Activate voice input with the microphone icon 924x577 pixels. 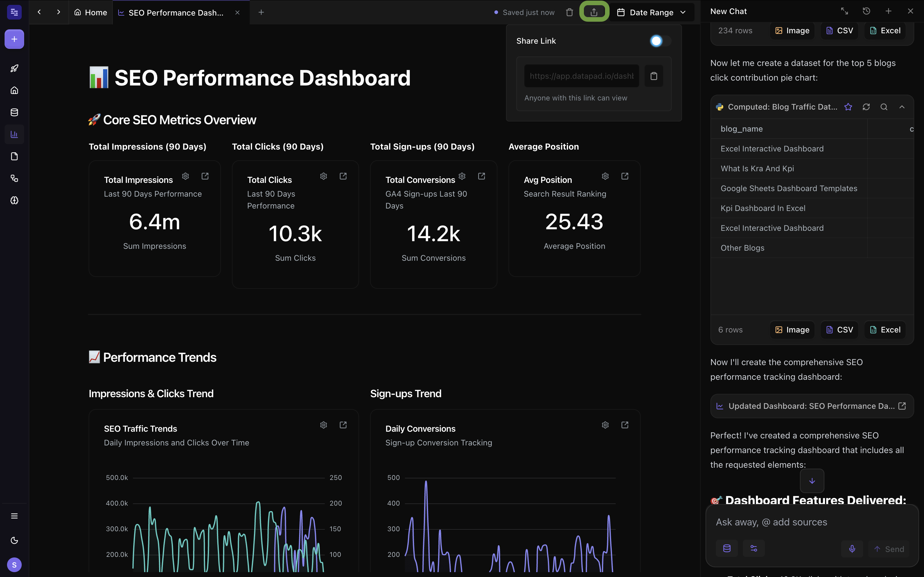click(x=852, y=549)
